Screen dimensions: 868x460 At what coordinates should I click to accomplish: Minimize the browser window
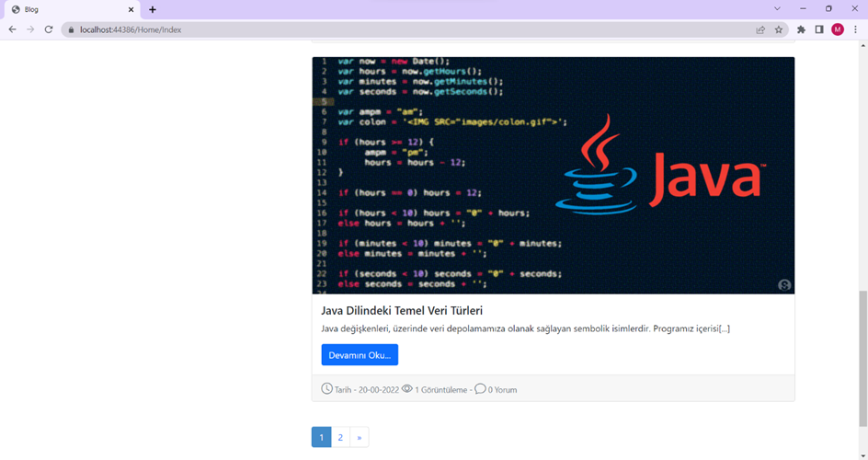pyautogui.click(x=803, y=9)
